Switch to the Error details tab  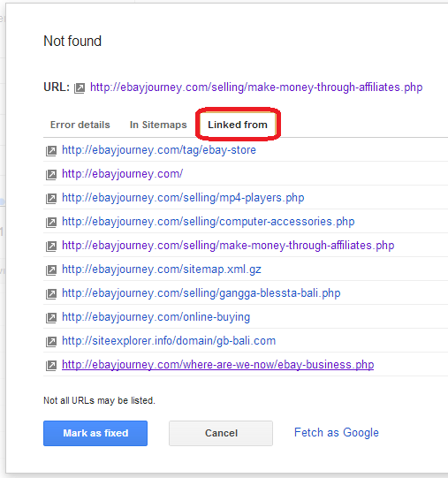(x=80, y=125)
